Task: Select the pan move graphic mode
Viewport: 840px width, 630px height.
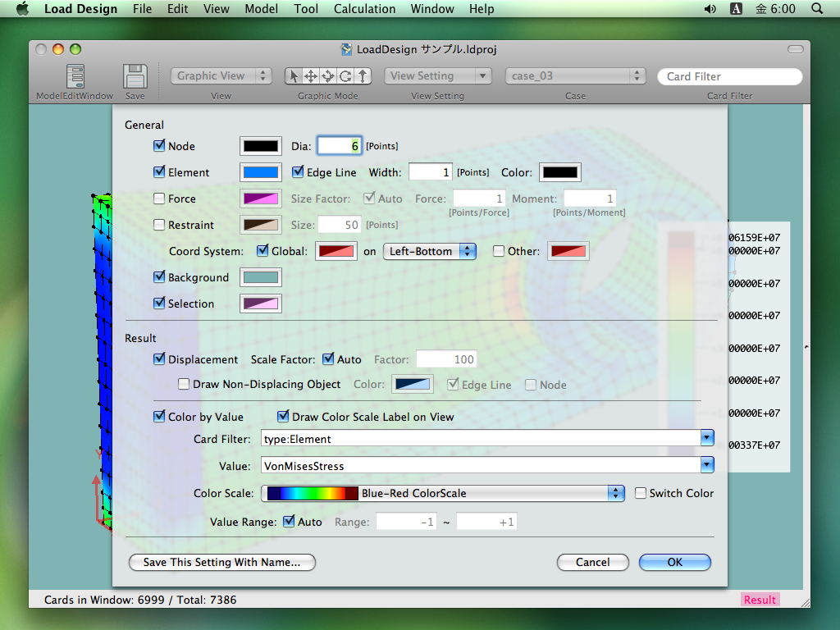Action: click(311, 76)
